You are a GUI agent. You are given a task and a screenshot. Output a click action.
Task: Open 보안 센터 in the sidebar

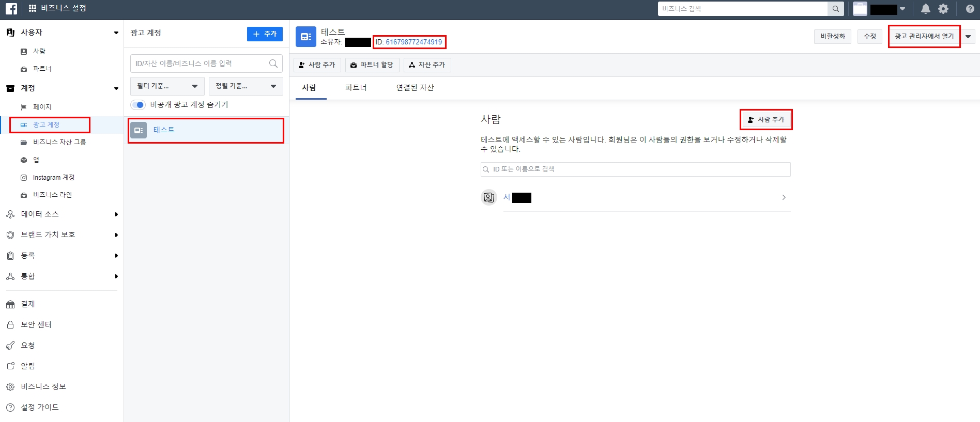[36, 325]
